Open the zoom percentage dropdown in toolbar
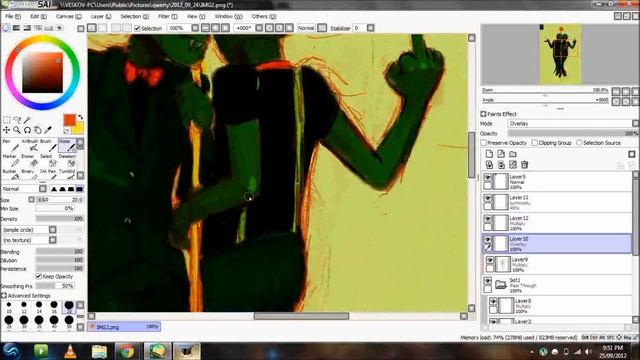This screenshot has height=360, width=640. tap(195, 28)
